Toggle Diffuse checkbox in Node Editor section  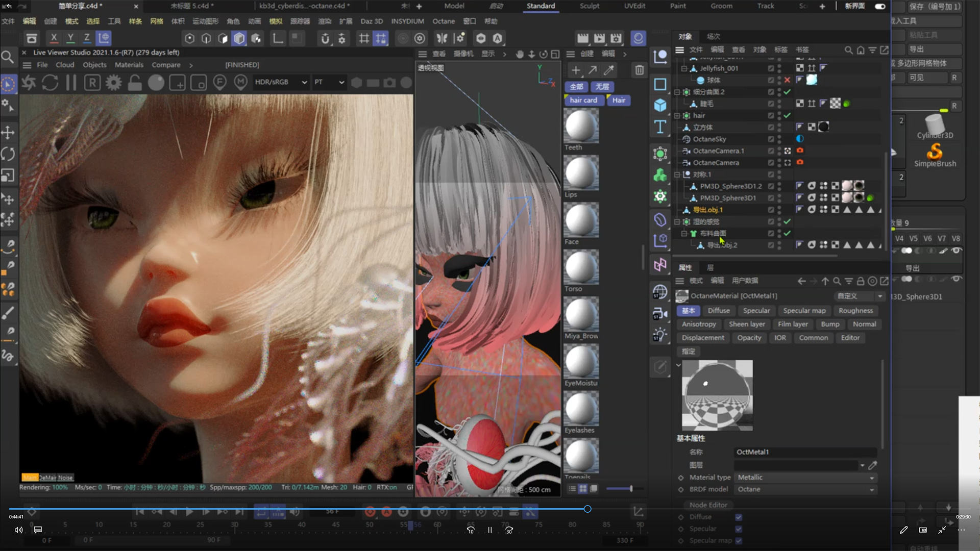coord(739,517)
